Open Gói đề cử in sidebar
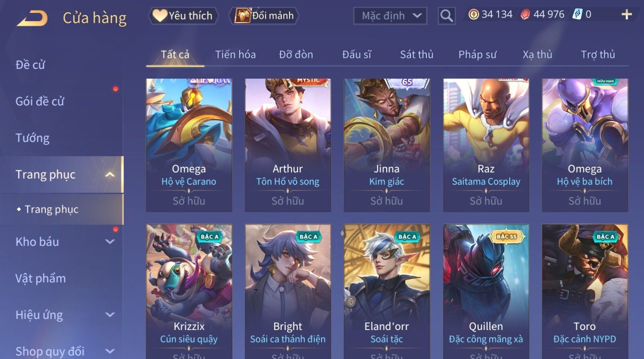 pyautogui.click(x=40, y=101)
